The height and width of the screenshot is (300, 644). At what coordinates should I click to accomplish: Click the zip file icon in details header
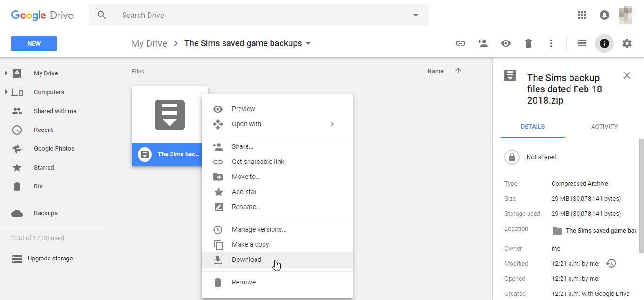pyautogui.click(x=510, y=75)
